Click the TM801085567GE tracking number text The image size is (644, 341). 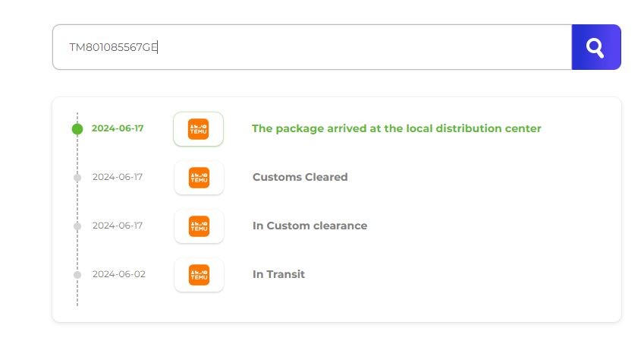[x=113, y=47]
